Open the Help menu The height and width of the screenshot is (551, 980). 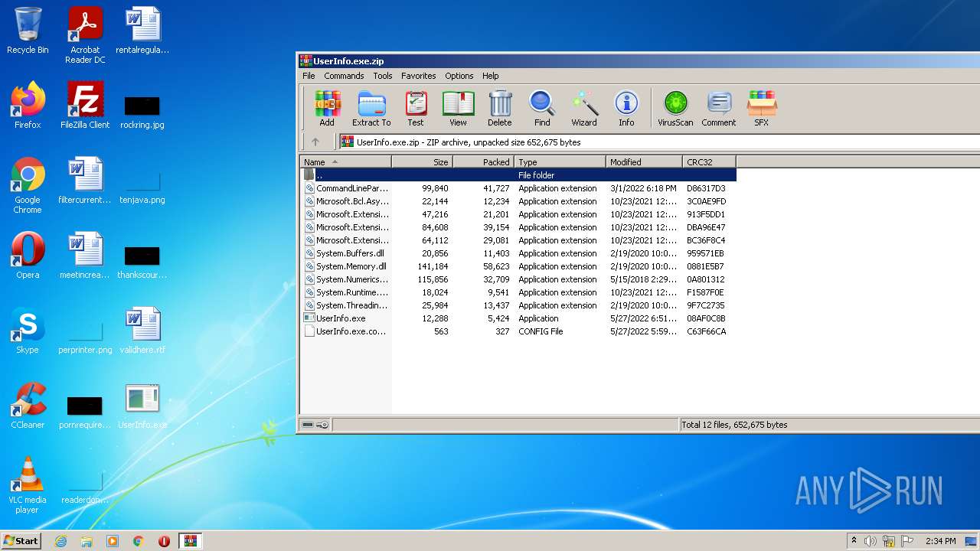[491, 76]
